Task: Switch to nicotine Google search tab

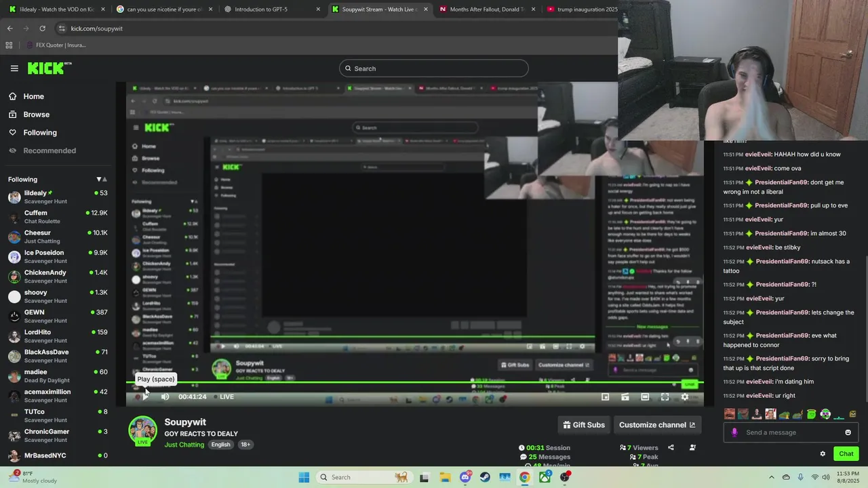Action: coord(165,9)
